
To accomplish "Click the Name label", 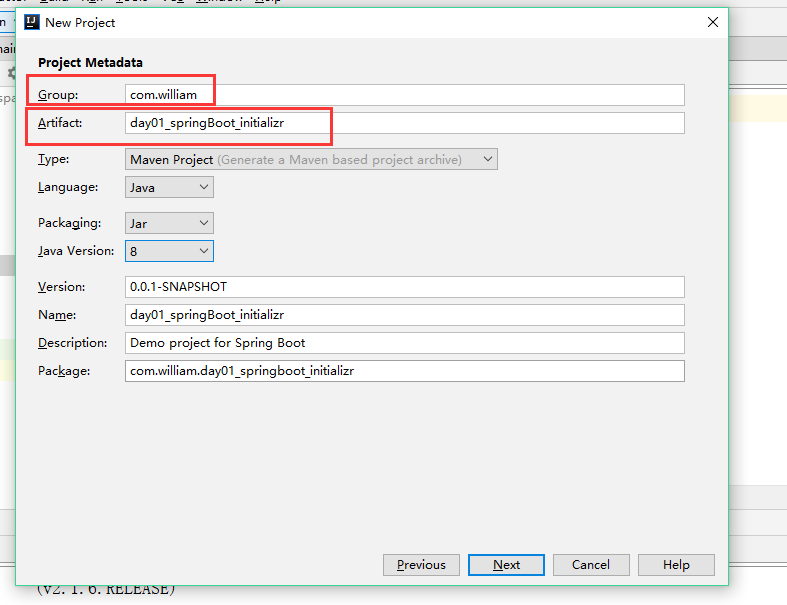I will (x=57, y=315).
